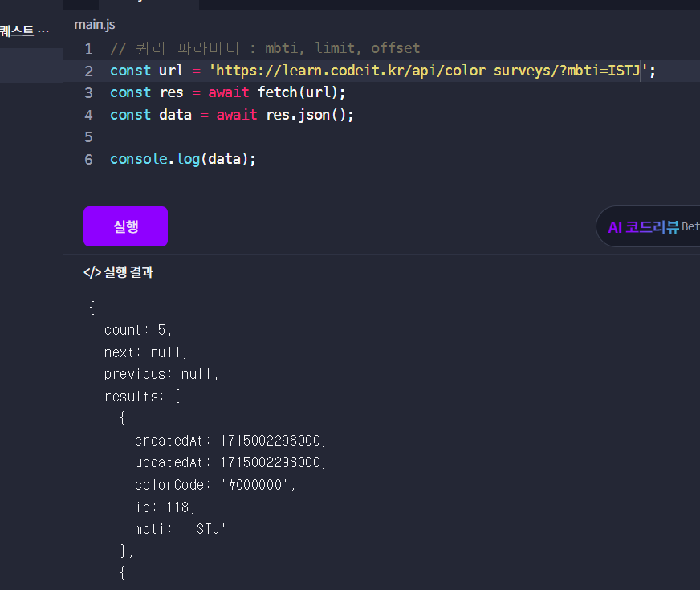Click line number 1 in the gutter
The image size is (700, 590).
88,49
